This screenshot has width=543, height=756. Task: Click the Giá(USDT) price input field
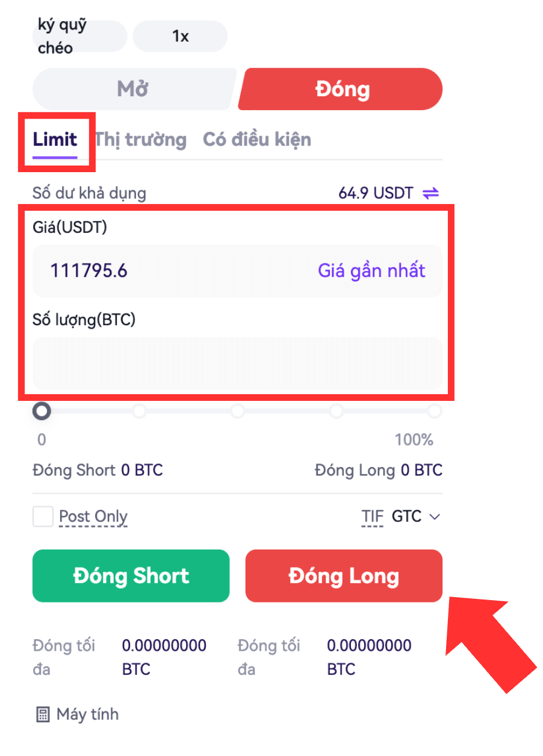(175, 271)
